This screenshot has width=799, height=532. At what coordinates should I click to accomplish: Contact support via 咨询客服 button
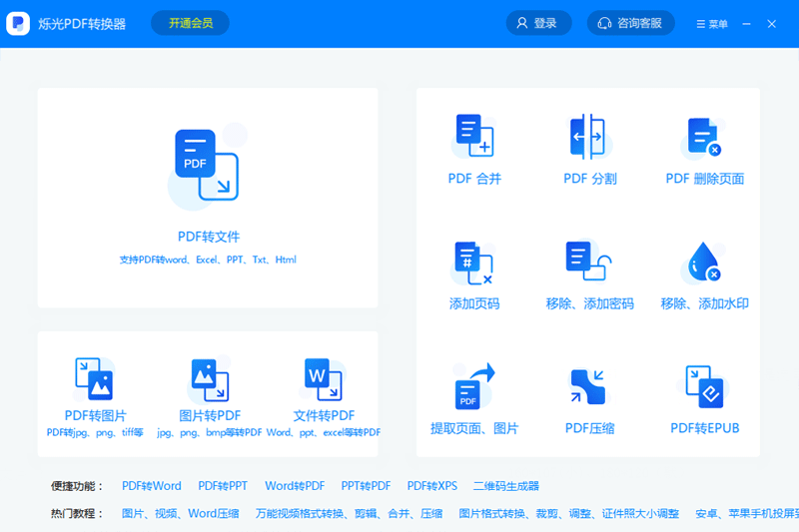click(630, 23)
